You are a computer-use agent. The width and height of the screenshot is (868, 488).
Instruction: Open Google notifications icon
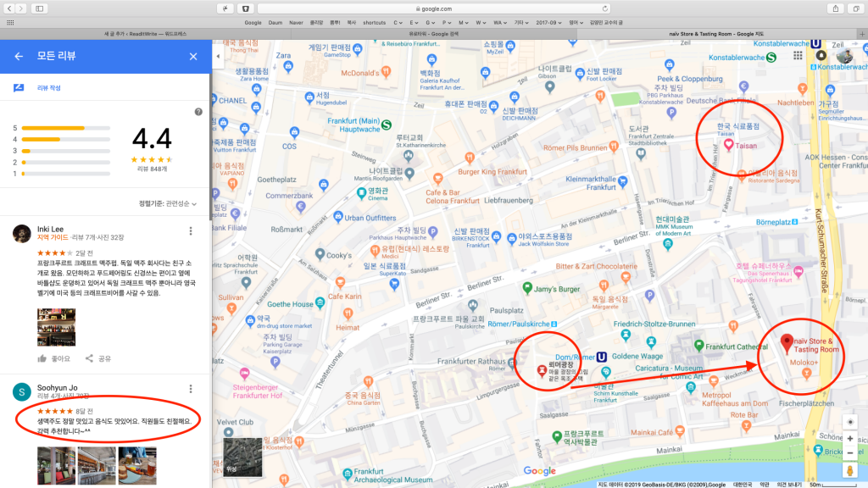tap(821, 55)
